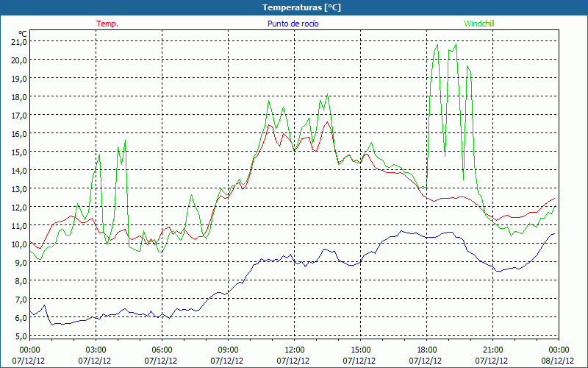588x368 pixels.
Task: Click the 13,0 y-axis value
Action: point(19,189)
